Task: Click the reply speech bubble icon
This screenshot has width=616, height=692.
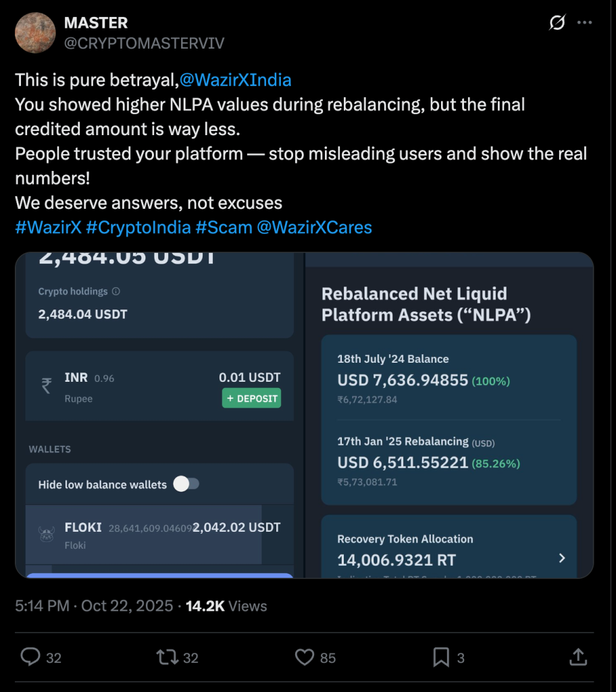Action: pyautogui.click(x=31, y=657)
